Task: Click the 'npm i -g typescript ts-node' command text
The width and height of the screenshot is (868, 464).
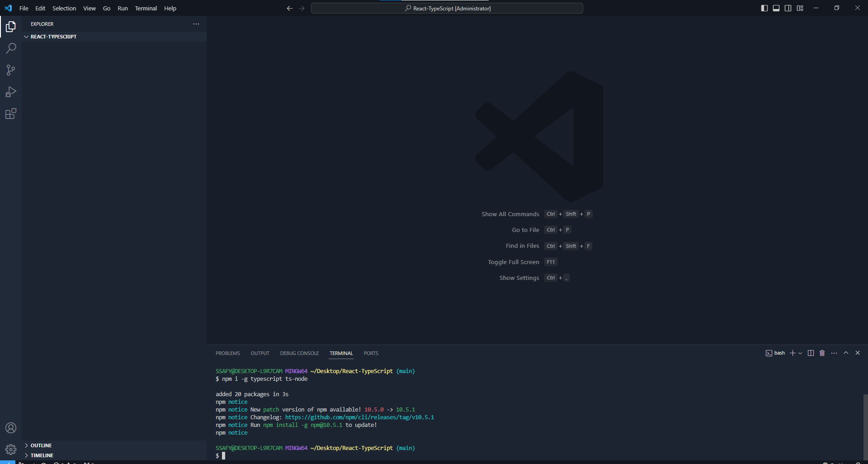Action: [265, 379]
